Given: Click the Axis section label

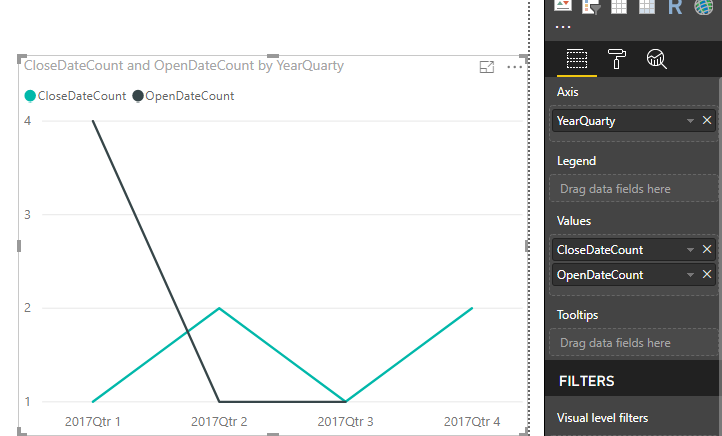Looking at the screenshot, I should 567,92.
